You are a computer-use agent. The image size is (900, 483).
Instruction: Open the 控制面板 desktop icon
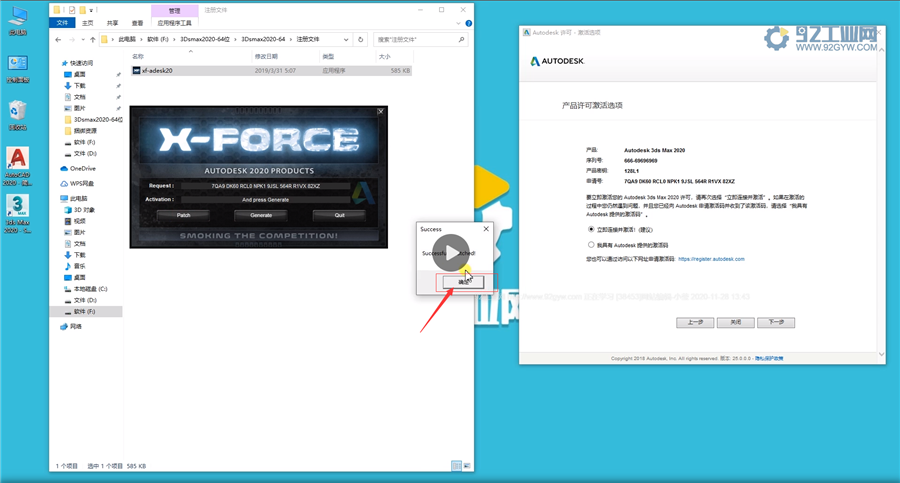[18, 69]
